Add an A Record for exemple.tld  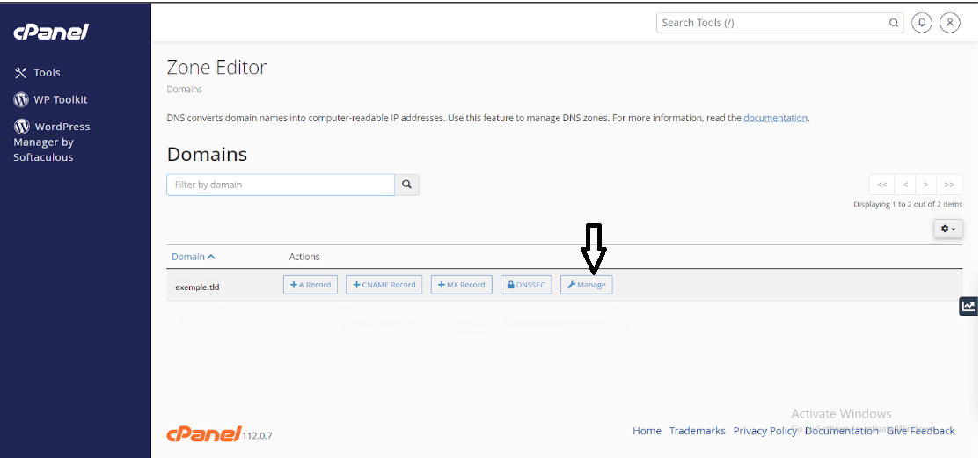tap(311, 285)
